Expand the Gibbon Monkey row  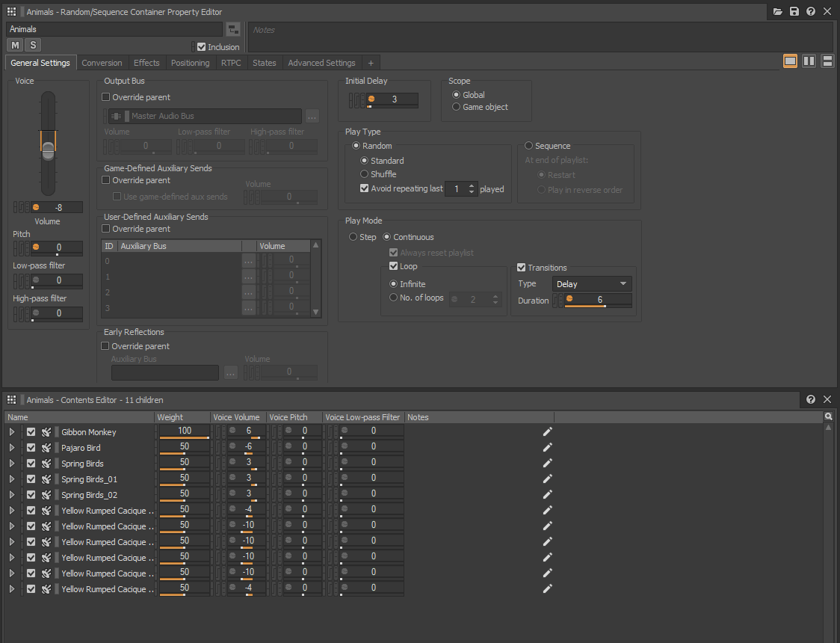[x=11, y=432]
